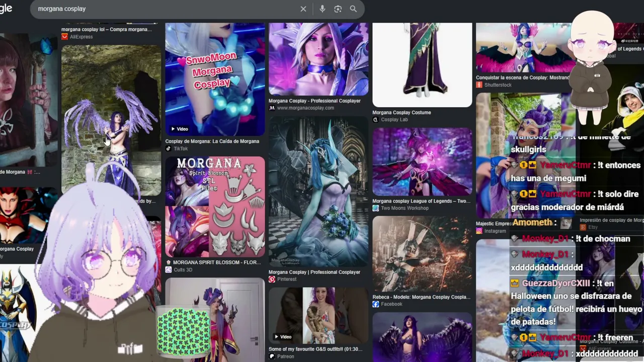Open Google Lens image search icon
Image resolution: width=644 pixels, height=362 pixels.
338,9
